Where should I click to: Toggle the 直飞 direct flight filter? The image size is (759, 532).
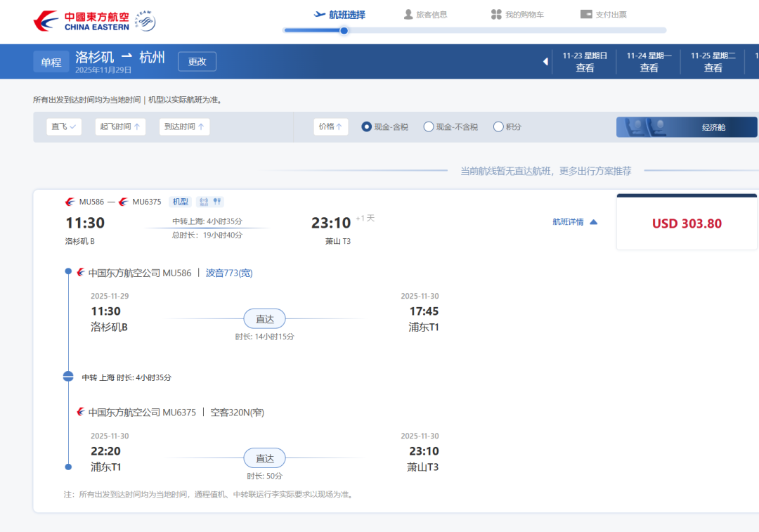click(64, 127)
